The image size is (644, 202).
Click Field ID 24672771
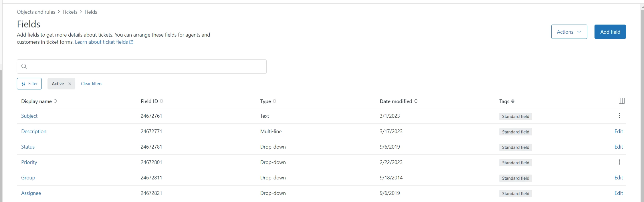[151, 131]
